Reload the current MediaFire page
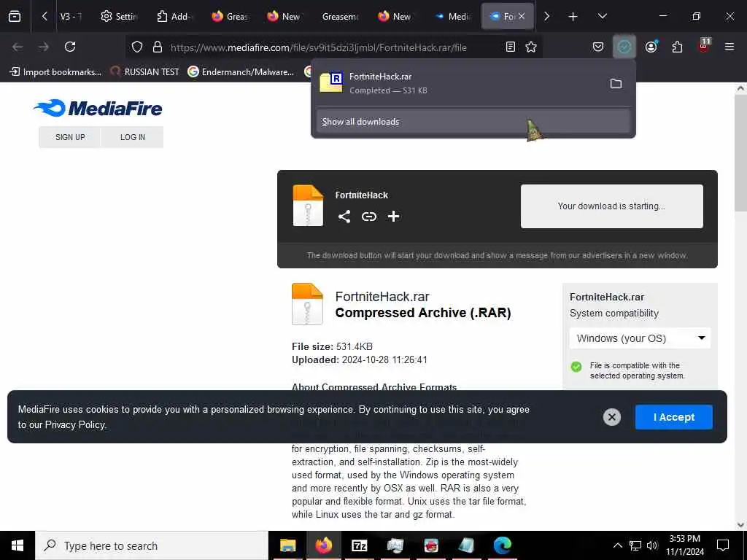 [70, 47]
